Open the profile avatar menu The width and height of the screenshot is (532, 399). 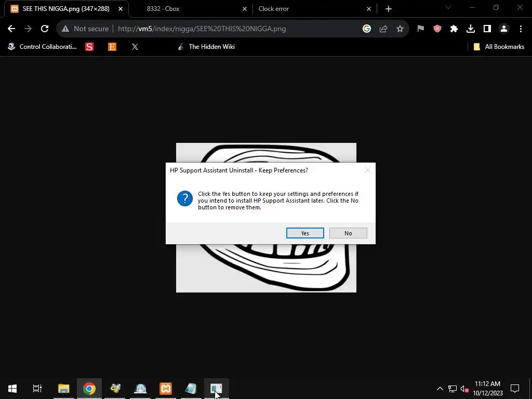point(504,29)
